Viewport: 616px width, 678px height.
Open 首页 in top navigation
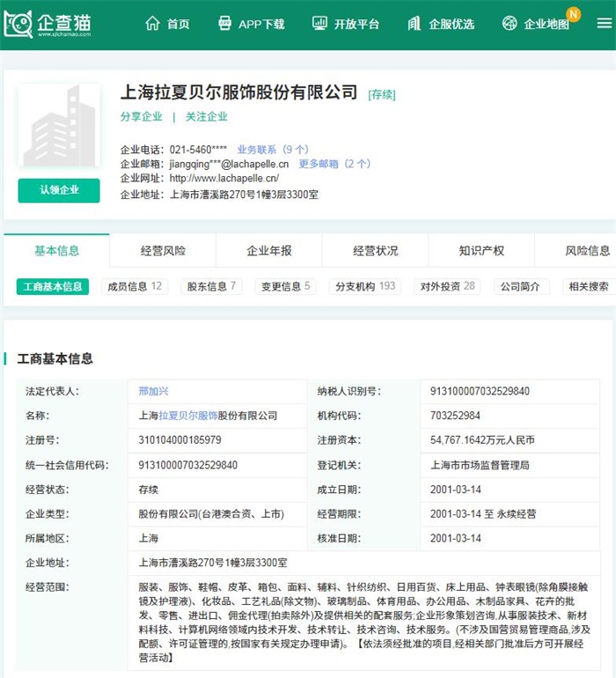tap(179, 24)
